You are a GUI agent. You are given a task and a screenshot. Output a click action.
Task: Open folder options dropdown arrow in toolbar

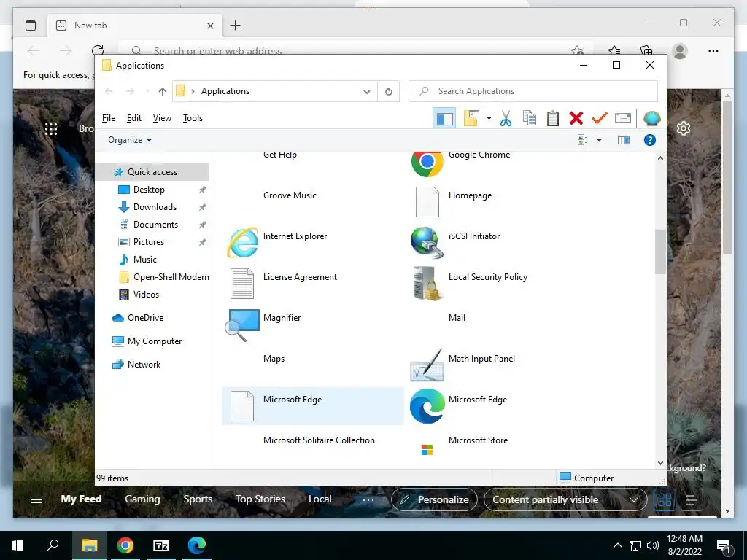coord(489,118)
